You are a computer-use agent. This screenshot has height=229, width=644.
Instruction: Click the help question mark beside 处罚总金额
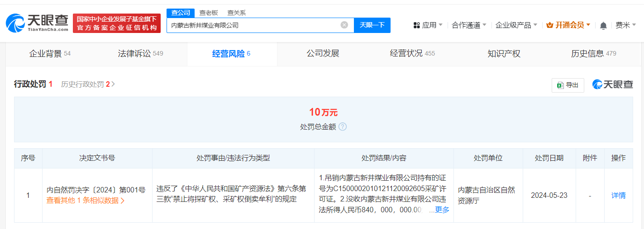click(x=343, y=127)
